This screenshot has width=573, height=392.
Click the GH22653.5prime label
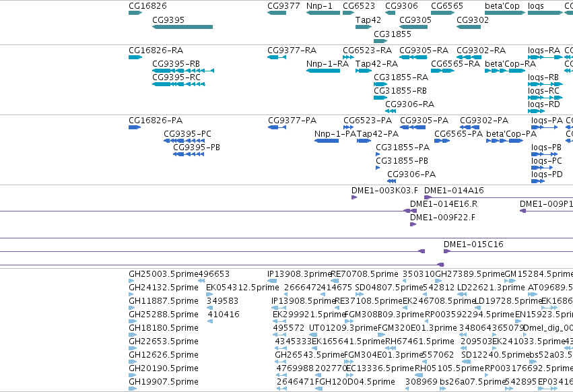164,341
